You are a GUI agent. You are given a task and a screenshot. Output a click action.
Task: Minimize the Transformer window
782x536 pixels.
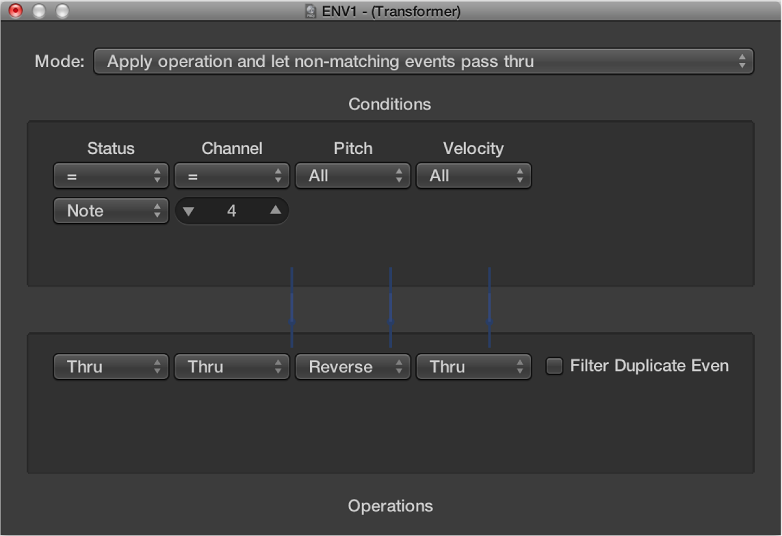coord(39,11)
